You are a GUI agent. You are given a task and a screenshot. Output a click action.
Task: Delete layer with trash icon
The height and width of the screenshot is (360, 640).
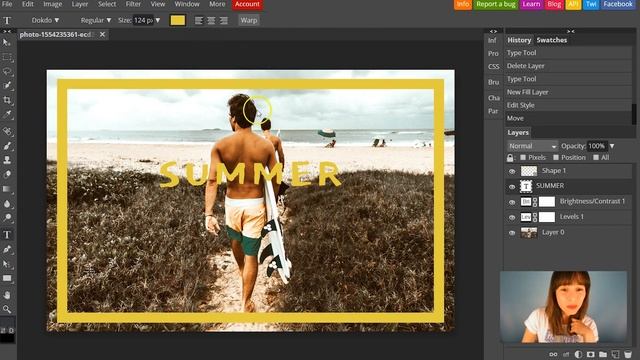628,354
